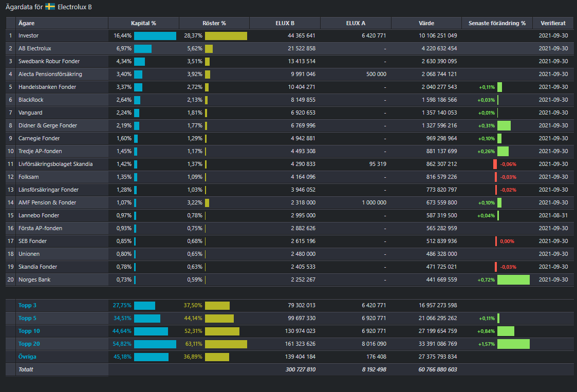Open SEB Fonder owner entry

tap(32, 241)
